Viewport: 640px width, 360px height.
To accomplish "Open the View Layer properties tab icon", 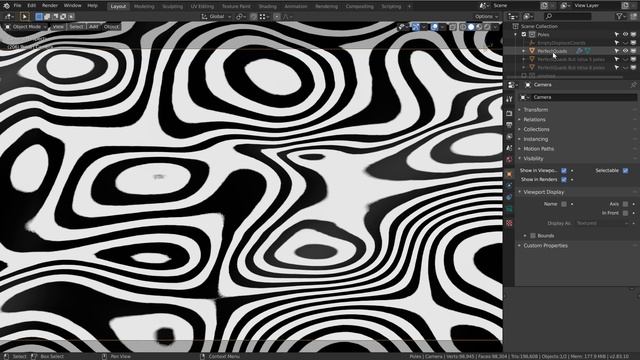I will (x=509, y=137).
